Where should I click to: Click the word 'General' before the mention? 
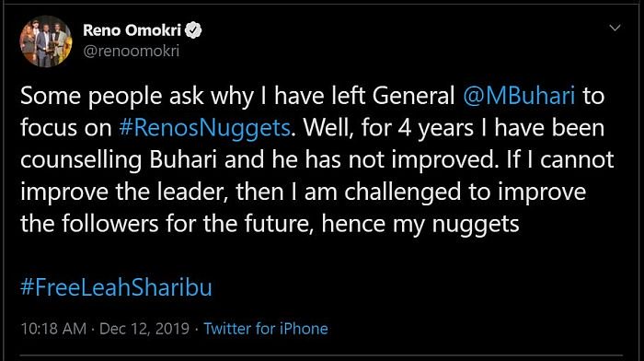pyautogui.click(x=414, y=96)
